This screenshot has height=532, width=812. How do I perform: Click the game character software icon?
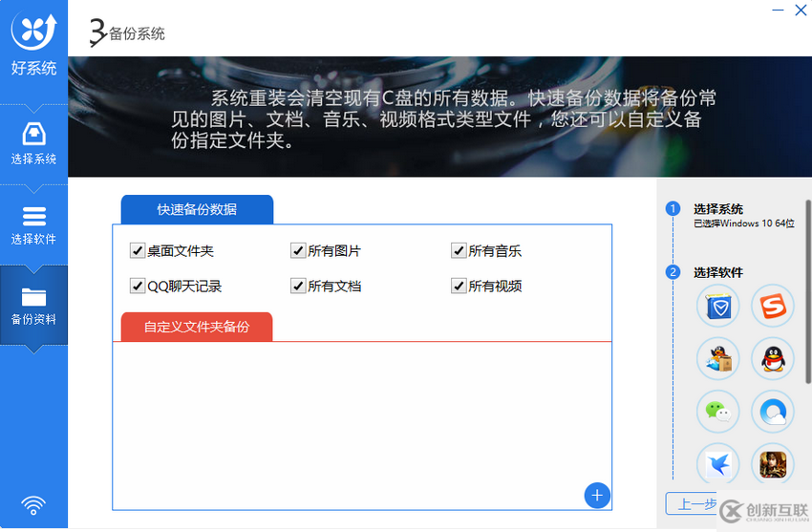pos(773,463)
